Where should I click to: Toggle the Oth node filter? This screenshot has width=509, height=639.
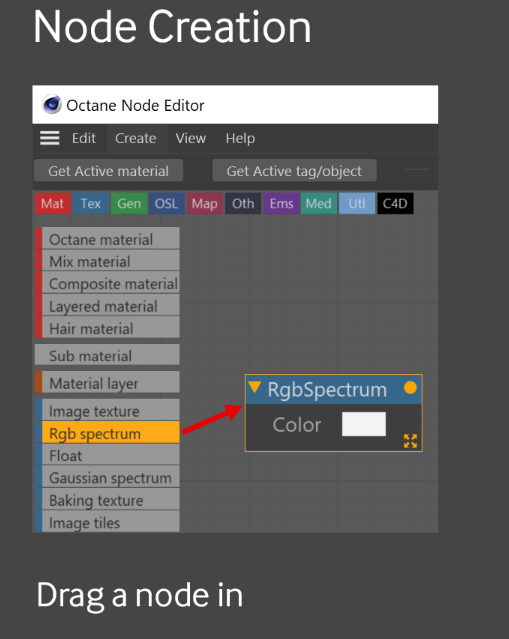[243, 203]
